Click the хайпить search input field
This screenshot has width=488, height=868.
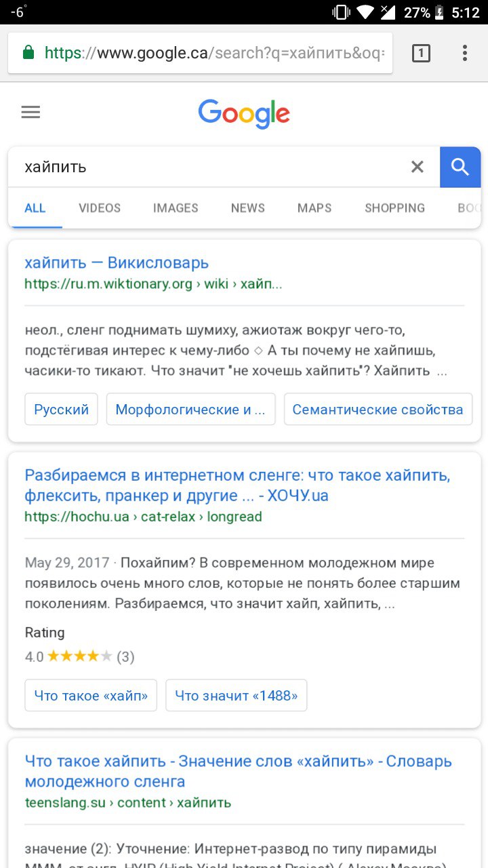(207, 167)
